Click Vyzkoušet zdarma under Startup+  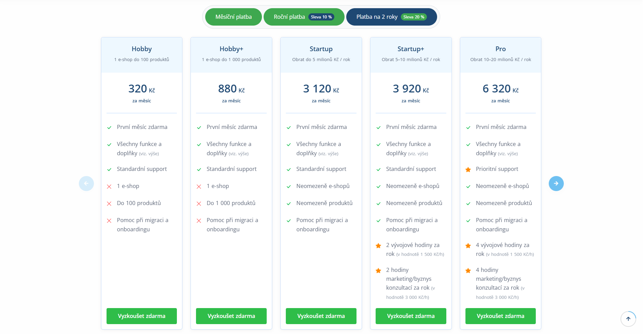411,316
